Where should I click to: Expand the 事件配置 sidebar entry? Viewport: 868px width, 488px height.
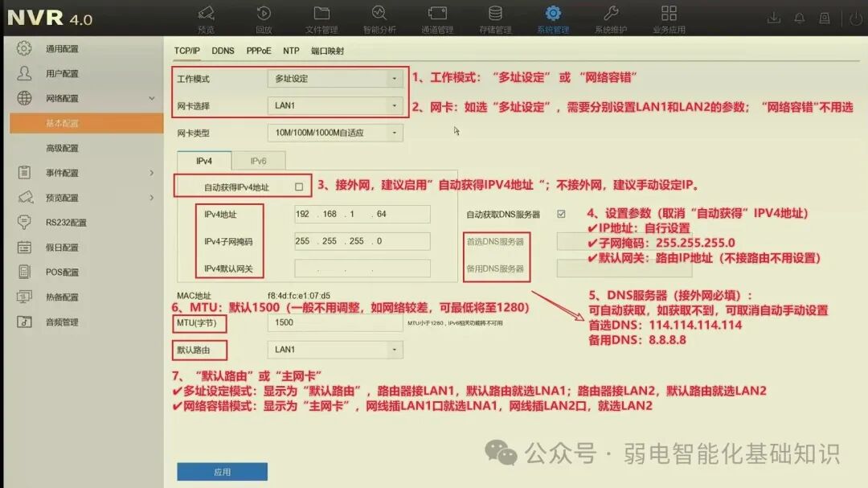click(80, 172)
